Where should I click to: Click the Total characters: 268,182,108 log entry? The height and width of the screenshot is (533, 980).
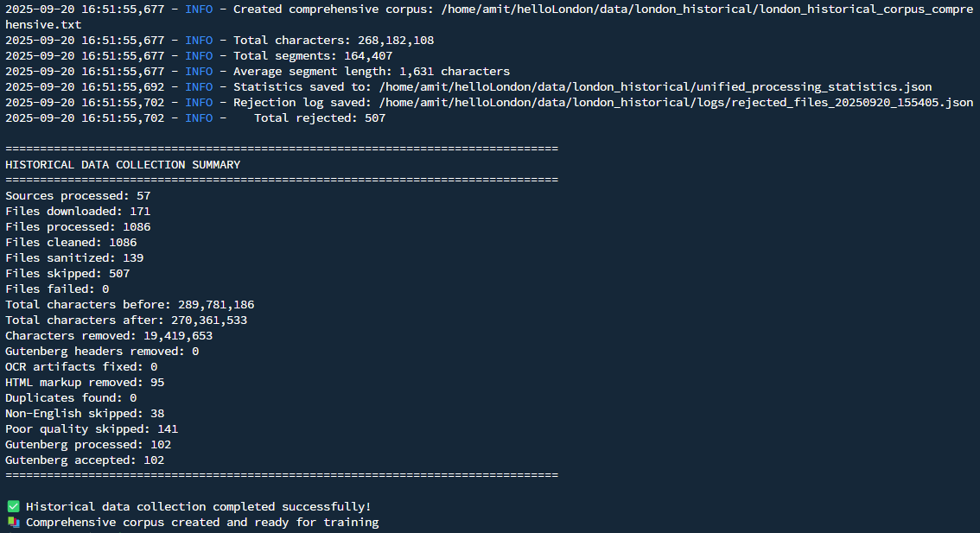click(x=334, y=41)
